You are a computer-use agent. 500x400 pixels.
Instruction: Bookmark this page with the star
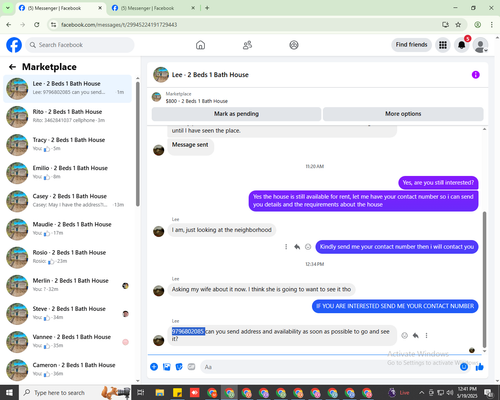458,25
